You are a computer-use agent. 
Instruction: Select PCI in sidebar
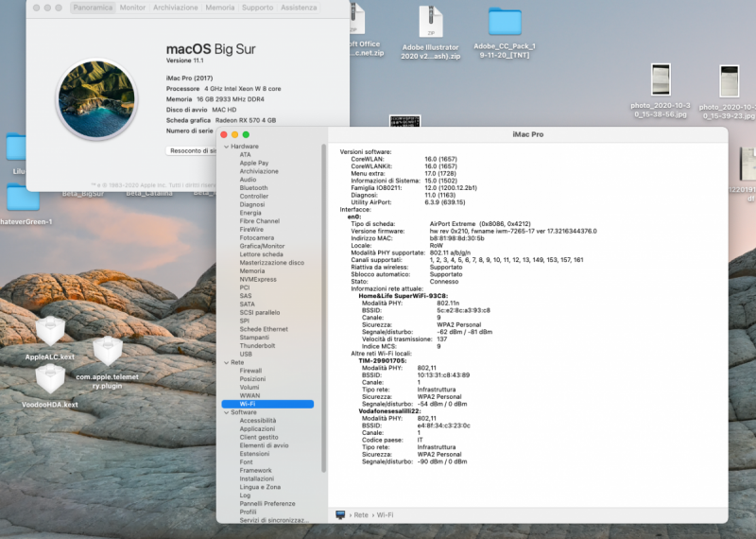pos(245,287)
